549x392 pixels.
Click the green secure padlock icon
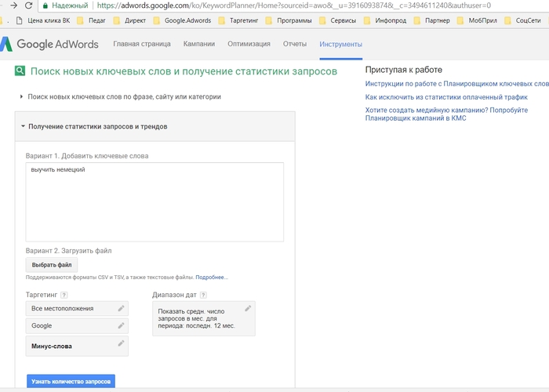pyautogui.click(x=45, y=5)
